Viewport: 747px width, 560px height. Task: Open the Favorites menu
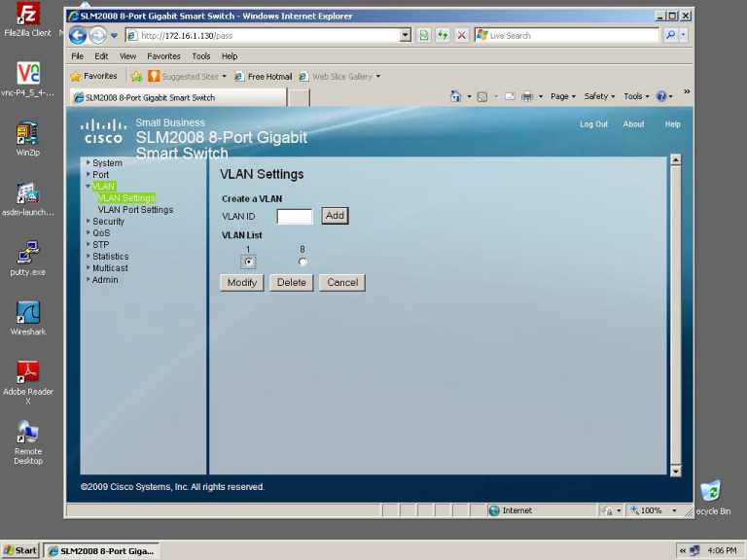tap(163, 56)
